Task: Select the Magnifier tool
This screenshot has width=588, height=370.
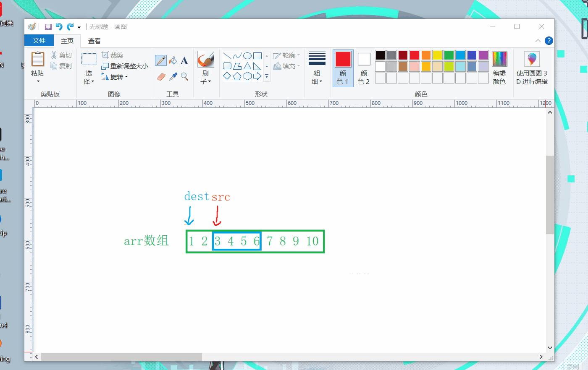Action: (184, 76)
